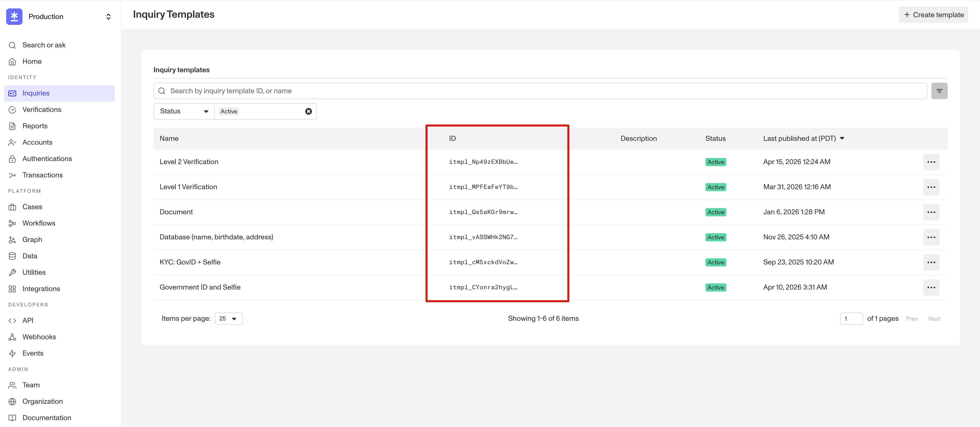This screenshot has width=980, height=427.
Task: Click the Create template button
Action: [933, 15]
